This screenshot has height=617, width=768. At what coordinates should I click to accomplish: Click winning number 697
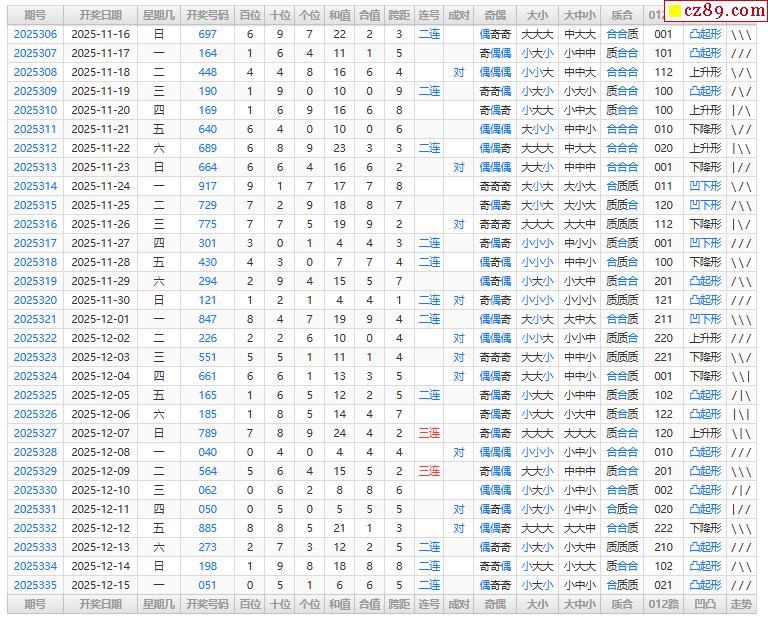click(207, 34)
